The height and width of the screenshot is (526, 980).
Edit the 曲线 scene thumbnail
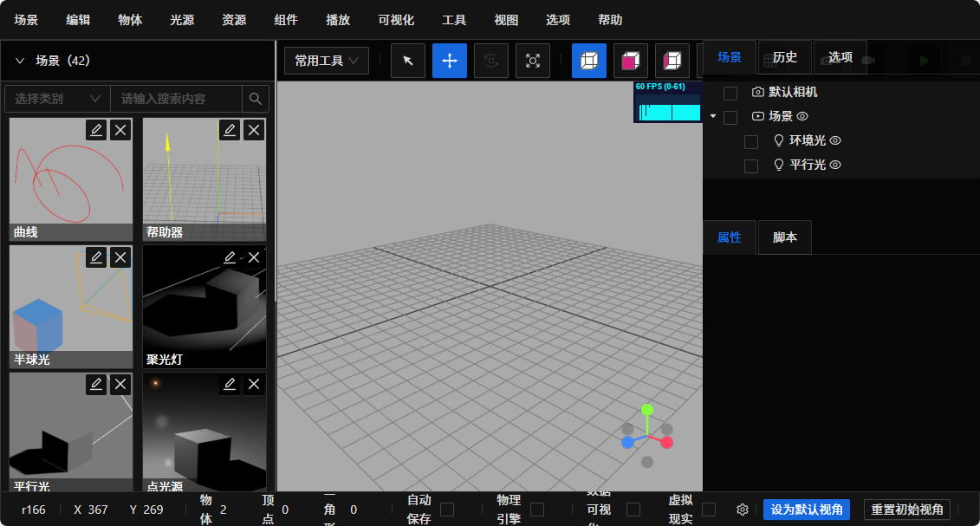(x=96, y=130)
